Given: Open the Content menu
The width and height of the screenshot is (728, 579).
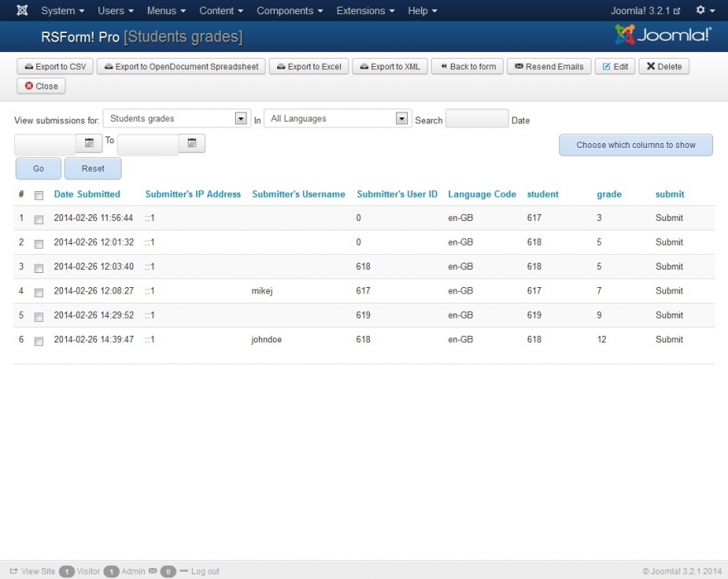Looking at the screenshot, I should (x=221, y=10).
